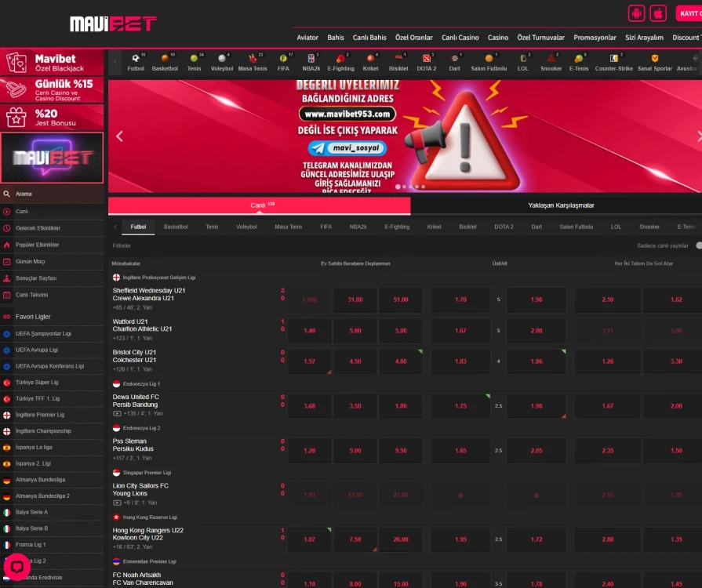This screenshot has height=588, width=702.
Task: Open UEFA Şampiyonlar Ligi league
Action: point(52,334)
